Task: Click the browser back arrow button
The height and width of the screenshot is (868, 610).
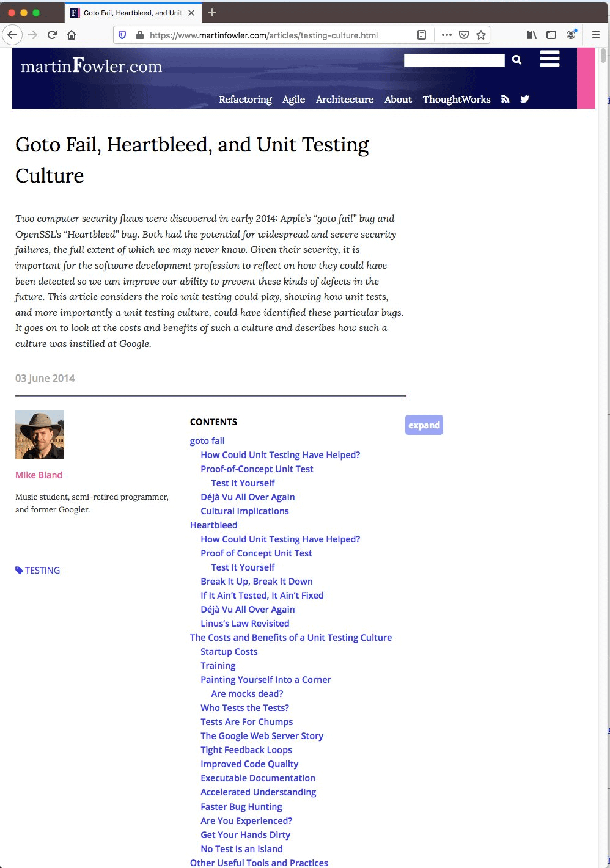Action: click(x=12, y=35)
